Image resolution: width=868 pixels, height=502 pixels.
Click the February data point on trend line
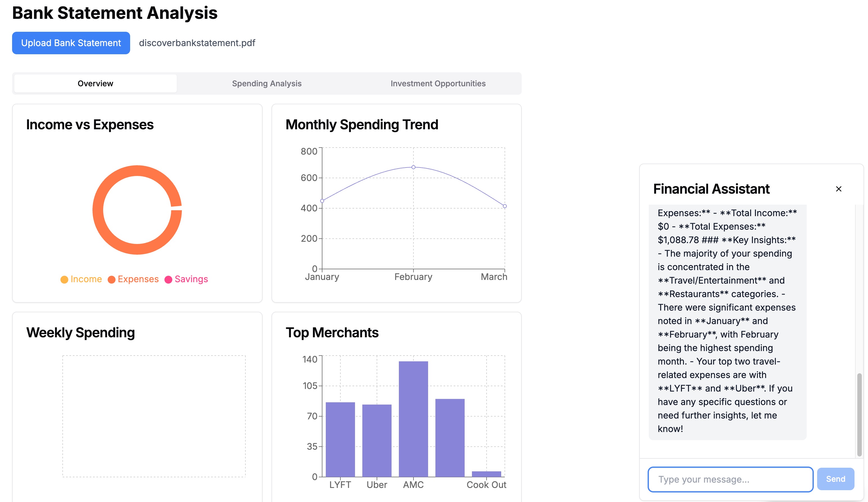tap(413, 167)
